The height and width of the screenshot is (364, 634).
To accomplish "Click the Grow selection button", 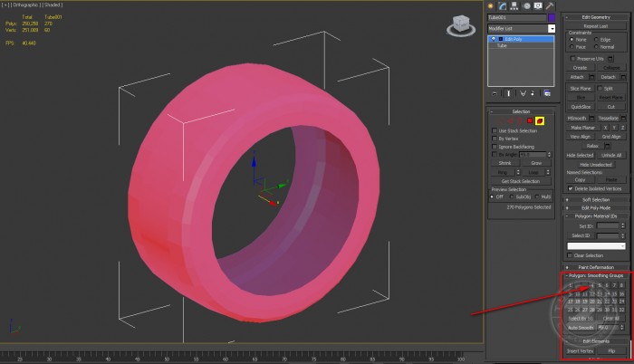I will coord(535,163).
